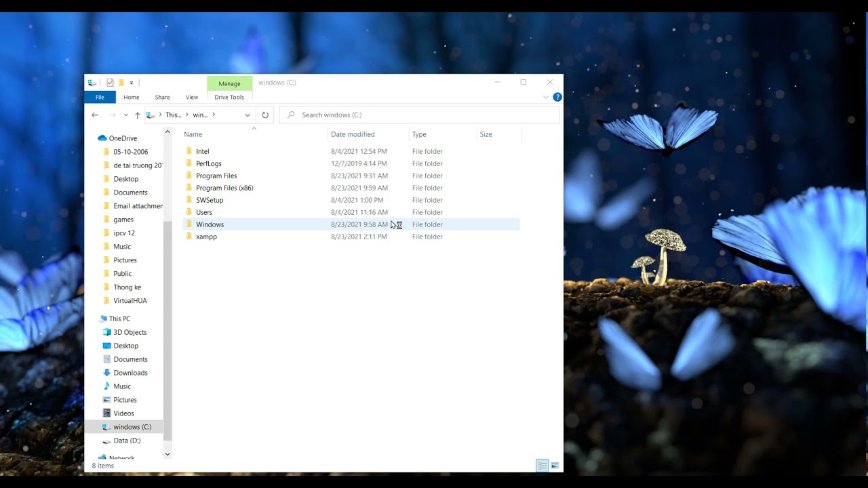868x488 pixels.
Task: Open Help with the blue question mark
Action: pyautogui.click(x=557, y=98)
